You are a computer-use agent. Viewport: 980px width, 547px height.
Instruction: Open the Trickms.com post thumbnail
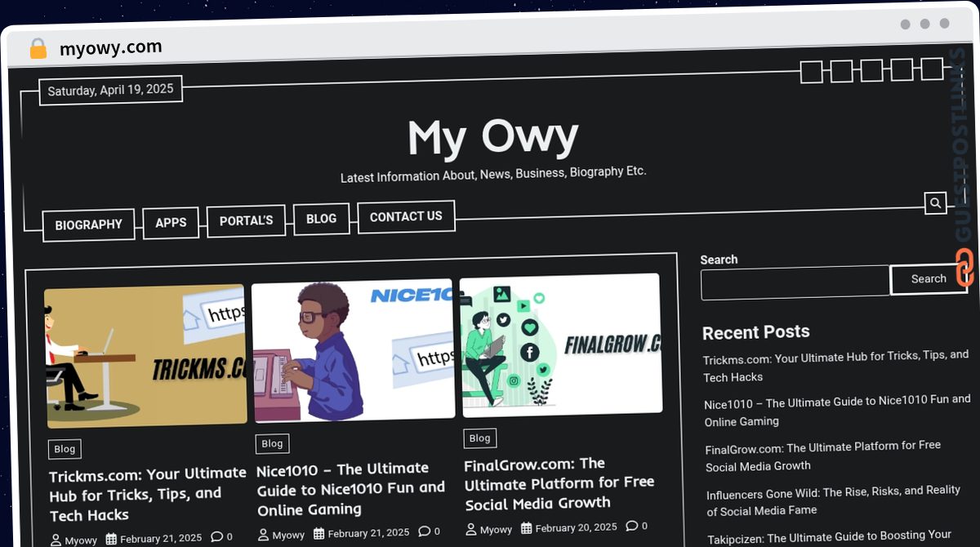tap(145, 356)
